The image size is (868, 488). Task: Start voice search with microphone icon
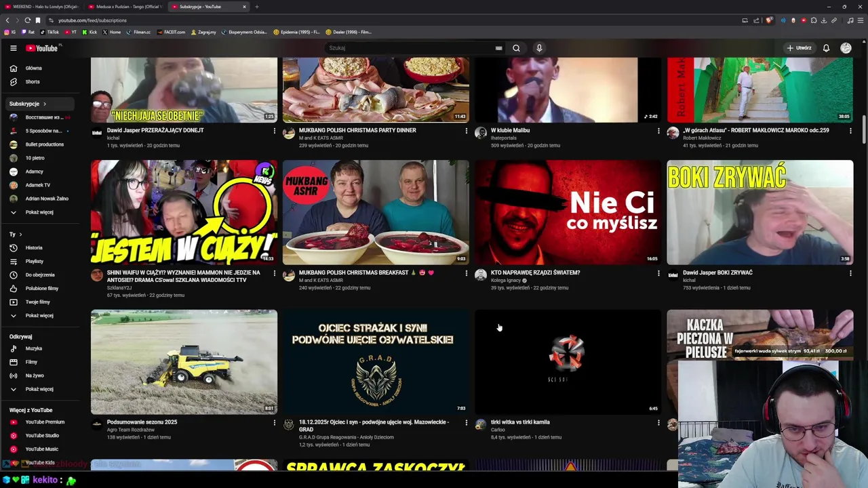point(539,48)
